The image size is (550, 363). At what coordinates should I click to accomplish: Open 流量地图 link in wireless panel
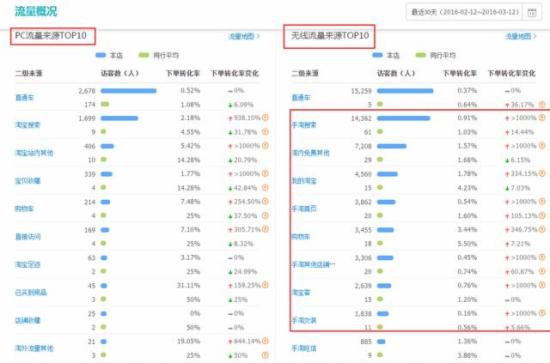pos(521,36)
